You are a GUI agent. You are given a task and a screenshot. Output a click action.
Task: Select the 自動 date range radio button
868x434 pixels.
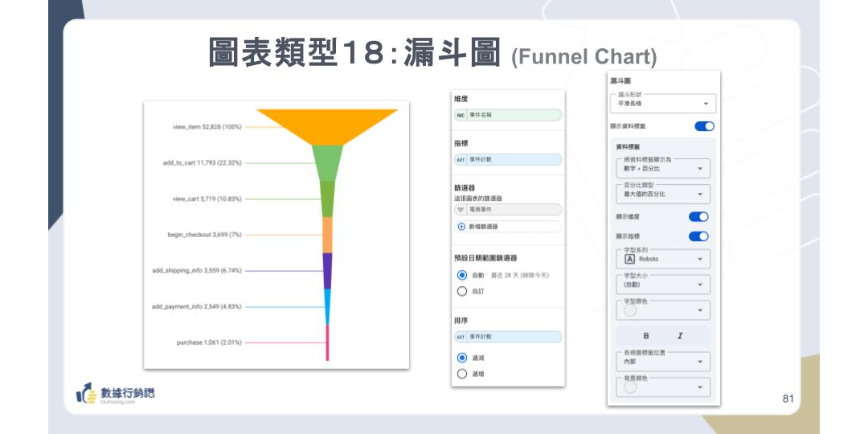pos(462,275)
